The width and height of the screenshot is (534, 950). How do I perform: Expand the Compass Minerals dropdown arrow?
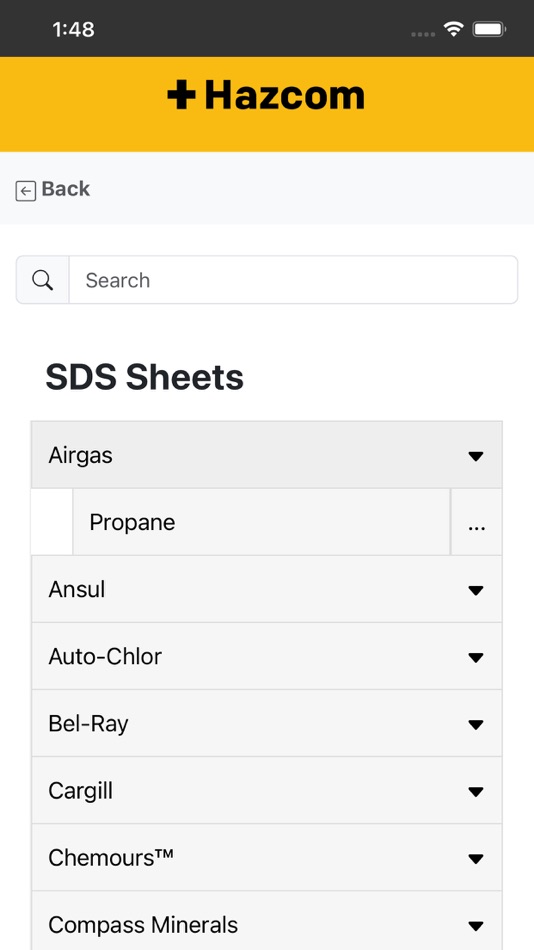coord(476,926)
